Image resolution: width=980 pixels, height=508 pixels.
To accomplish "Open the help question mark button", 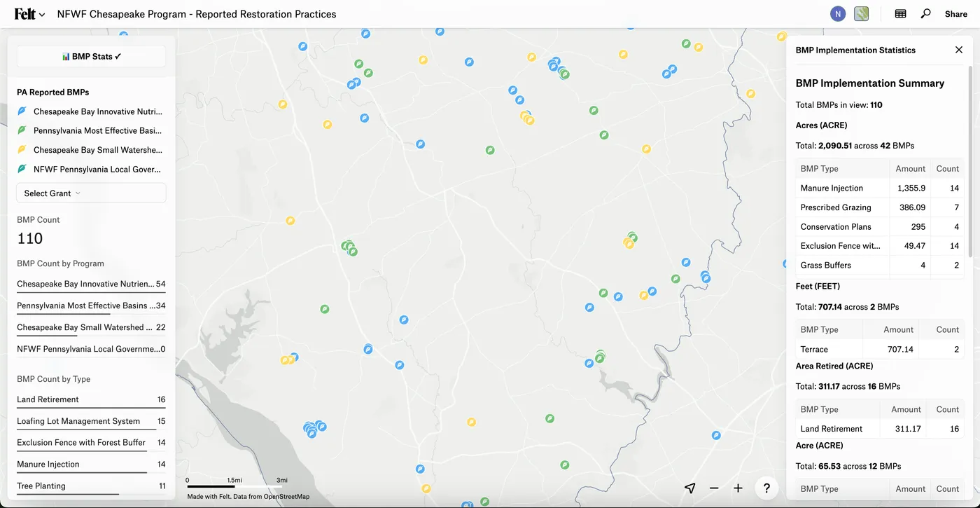I will point(766,488).
